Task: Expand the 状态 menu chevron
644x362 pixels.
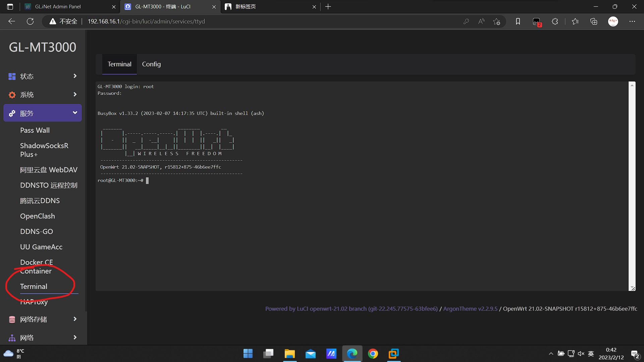Action: tap(75, 76)
